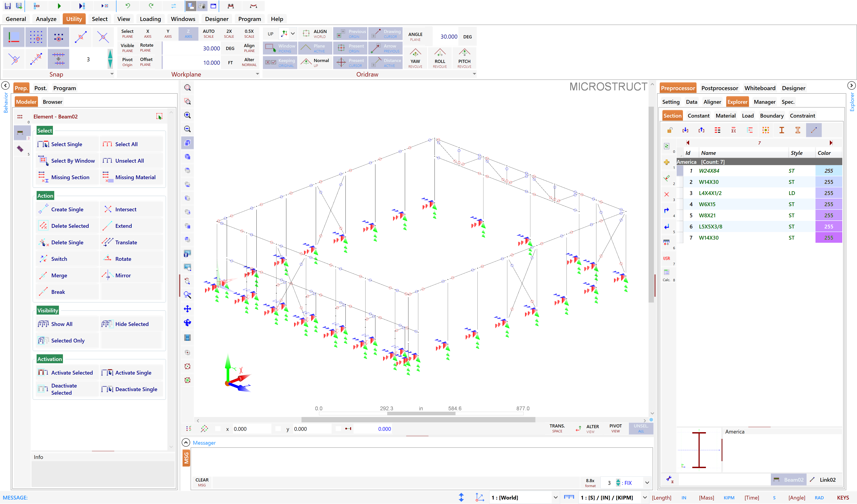Switch to the Browser tab
This screenshot has height=504, width=857.
(x=52, y=102)
